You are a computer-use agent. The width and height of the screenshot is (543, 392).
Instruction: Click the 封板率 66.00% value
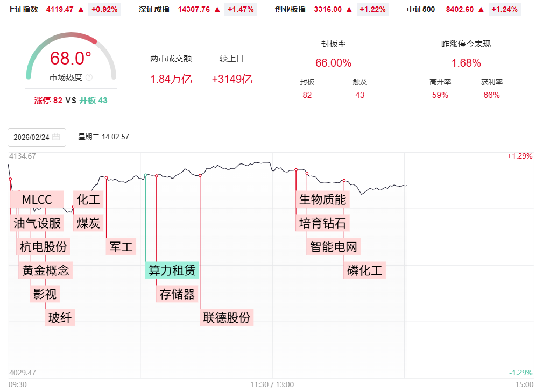click(x=333, y=63)
